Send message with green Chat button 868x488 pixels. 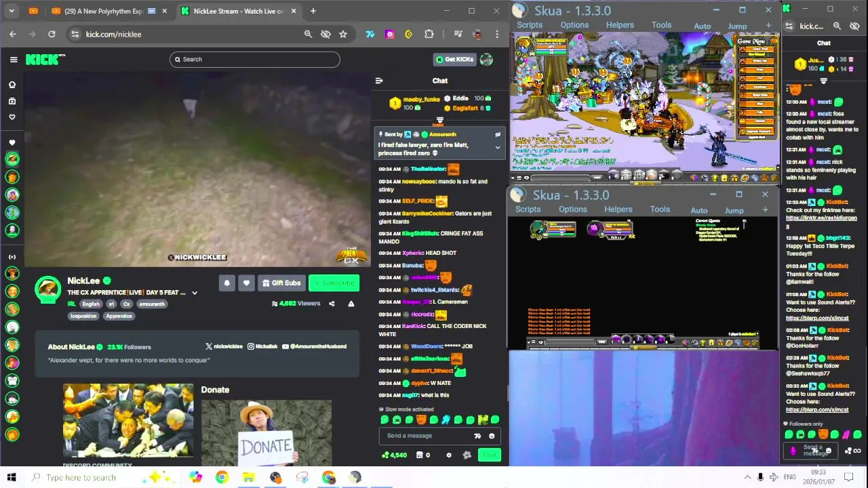click(490, 455)
